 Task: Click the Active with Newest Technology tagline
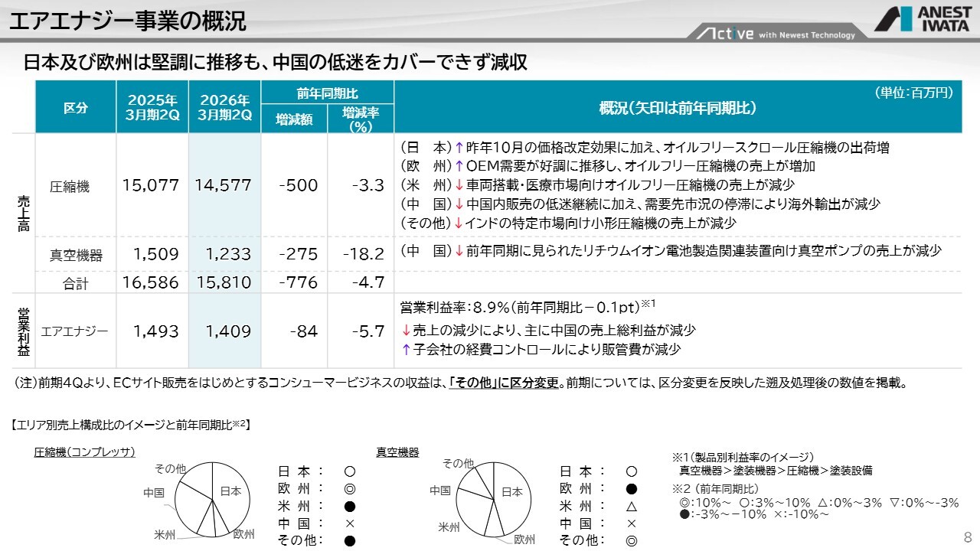pos(775,34)
